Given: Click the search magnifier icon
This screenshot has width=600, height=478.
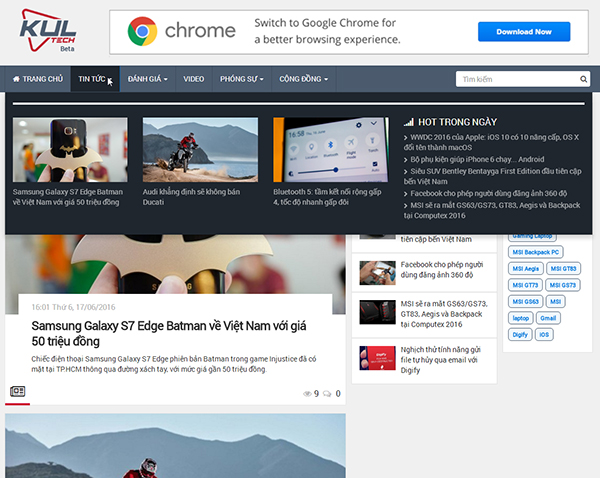Looking at the screenshot, I should 584,79.
